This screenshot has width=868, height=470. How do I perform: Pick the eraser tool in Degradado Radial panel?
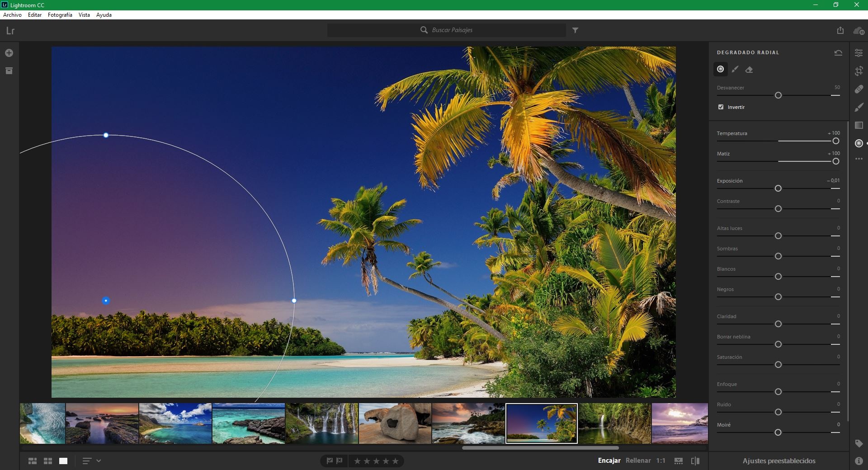749,69
